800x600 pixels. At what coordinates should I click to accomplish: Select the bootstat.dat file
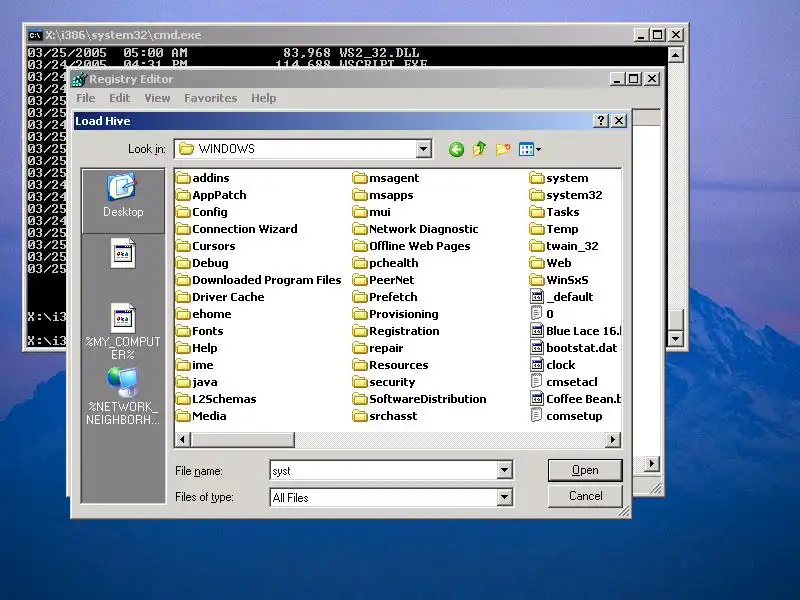(574, 348)
